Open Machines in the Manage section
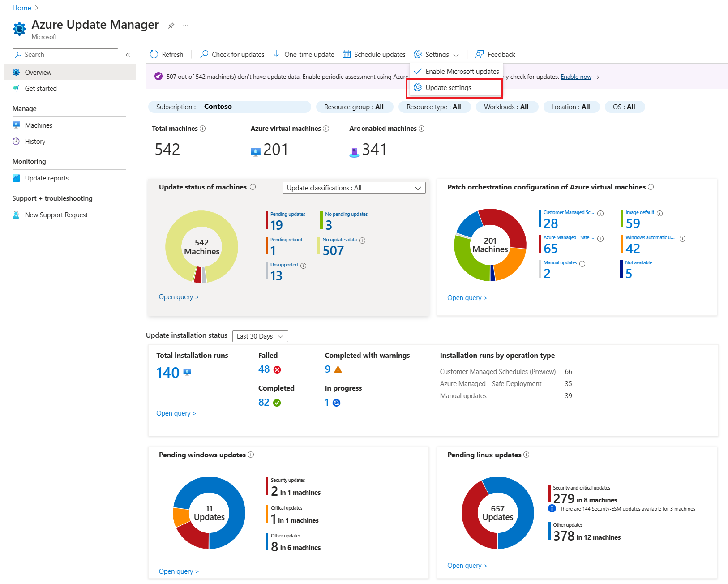Screen dimensions: 728x584 click(x=39, y=125)
